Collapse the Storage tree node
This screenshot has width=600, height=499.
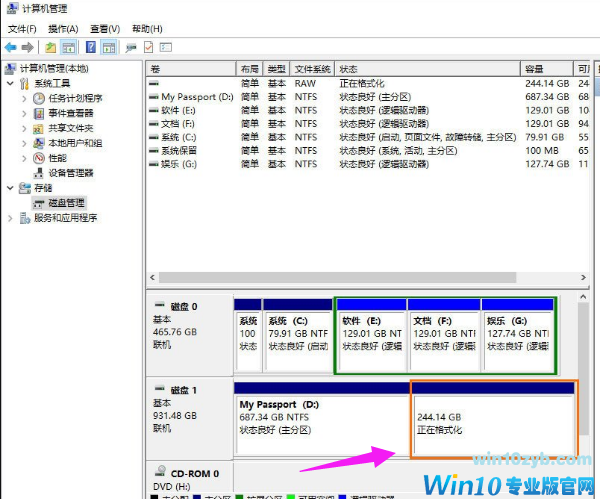[11, 187]
